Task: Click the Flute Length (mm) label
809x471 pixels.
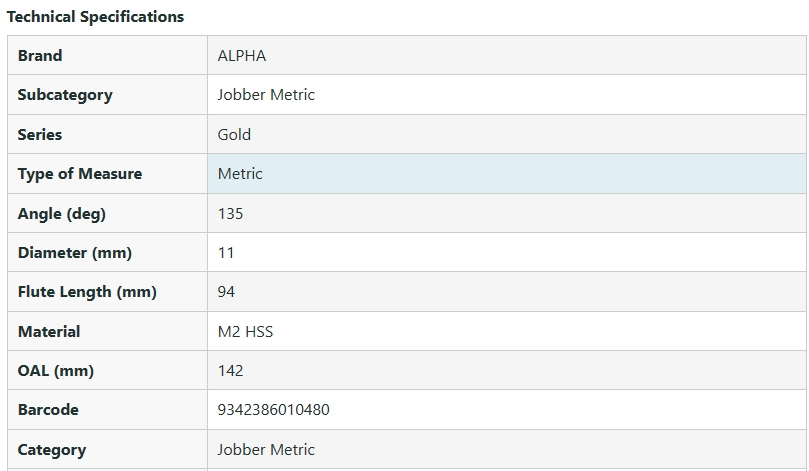Action: pos(87,292)
